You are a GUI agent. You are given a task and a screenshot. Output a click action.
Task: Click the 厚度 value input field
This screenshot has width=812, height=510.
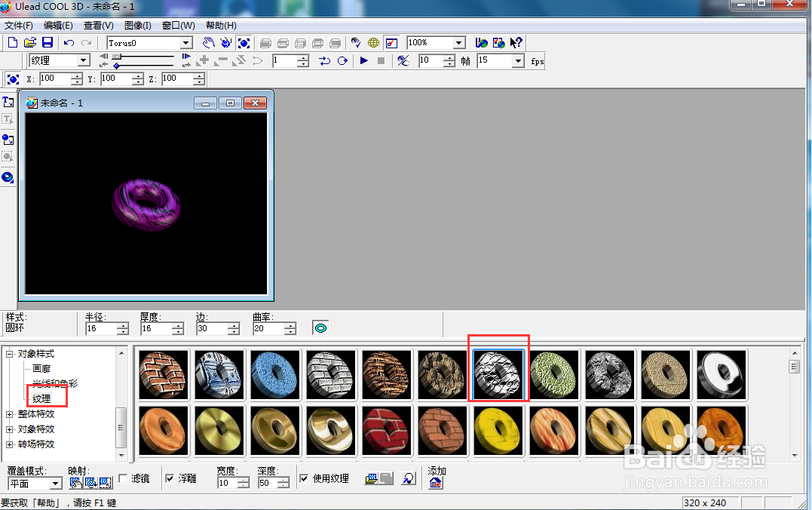(x=156, y=329)
